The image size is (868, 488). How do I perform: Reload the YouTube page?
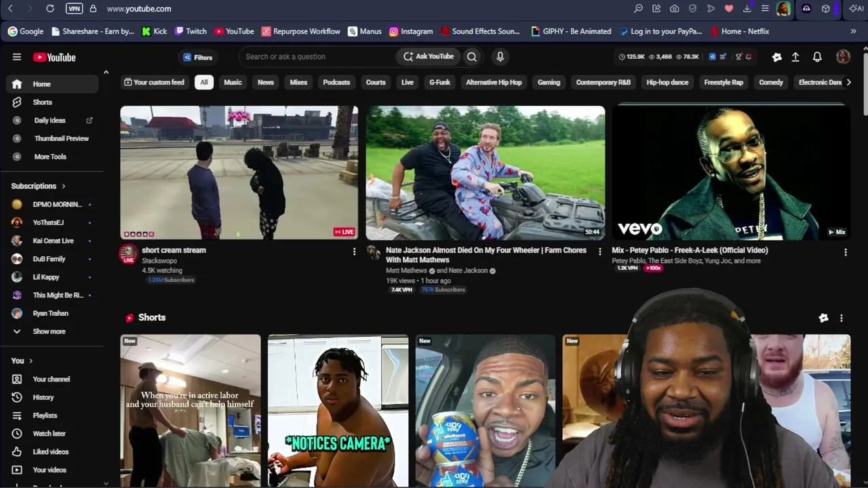click(50, 9)
